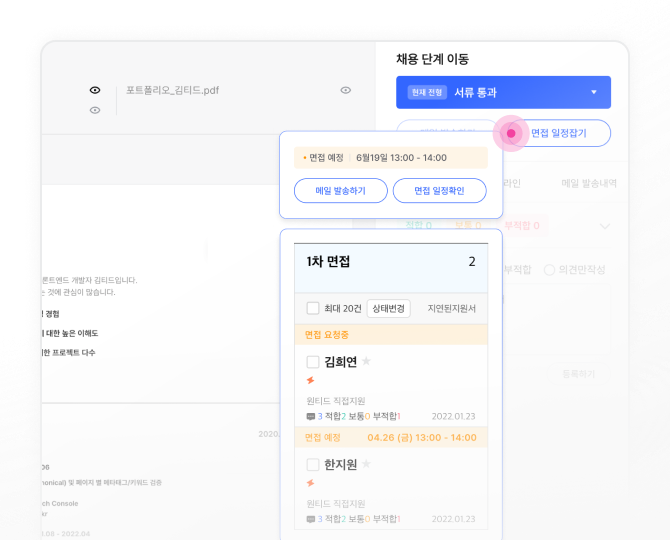Click the dropdown arrow in the blue stage selector
Screen dimensions: 670x540
click(594, 92)
